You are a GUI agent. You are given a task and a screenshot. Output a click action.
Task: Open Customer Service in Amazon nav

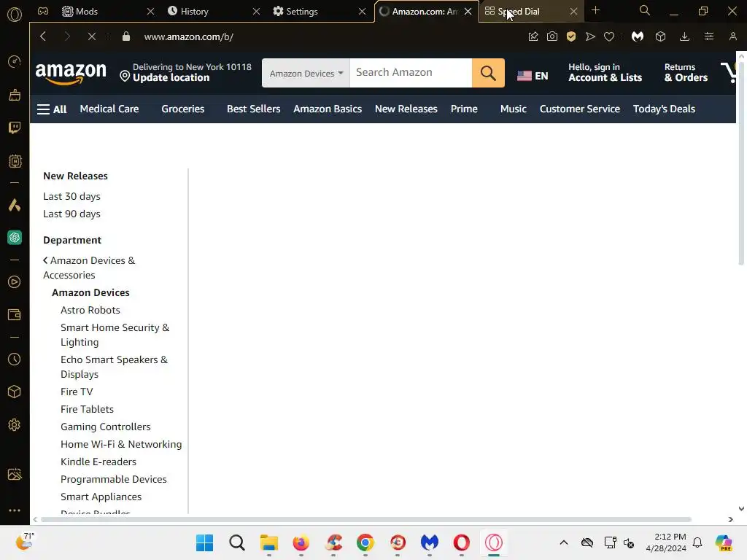580,109
